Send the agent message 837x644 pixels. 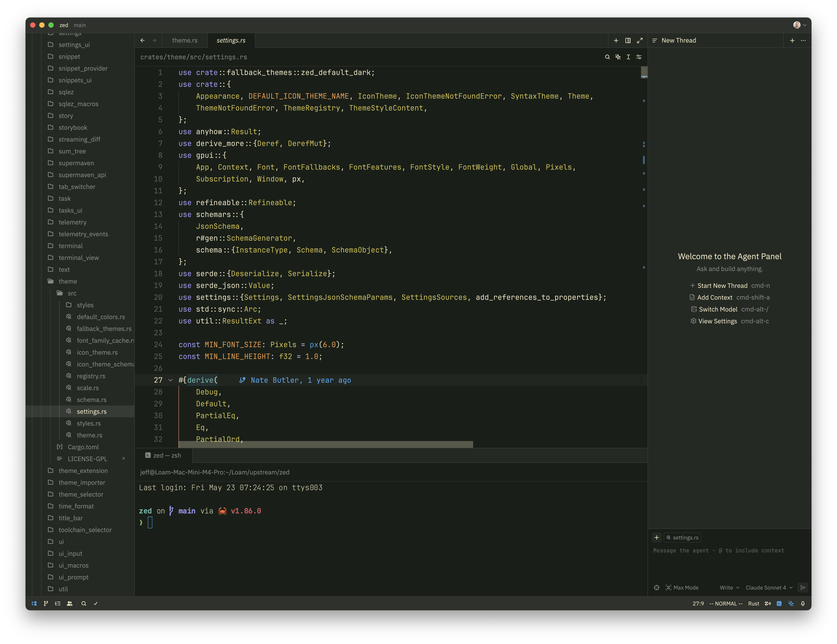803,588
